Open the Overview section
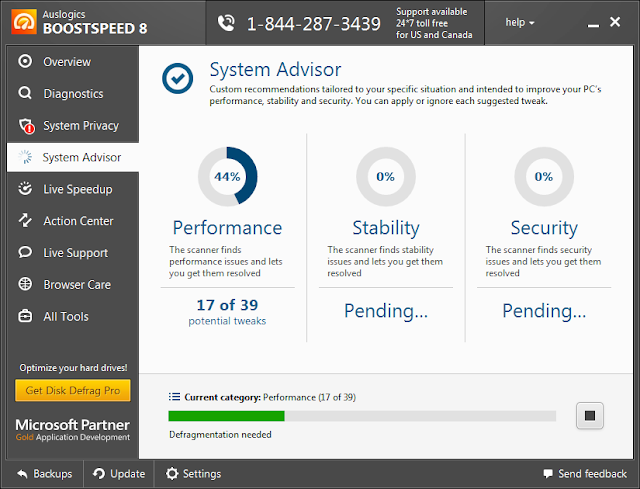This screenshot has width=640, height=489. (73, 61)
